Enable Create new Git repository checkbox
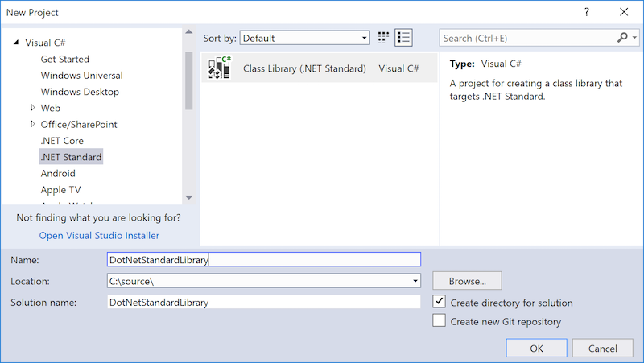 click(439, 320)
